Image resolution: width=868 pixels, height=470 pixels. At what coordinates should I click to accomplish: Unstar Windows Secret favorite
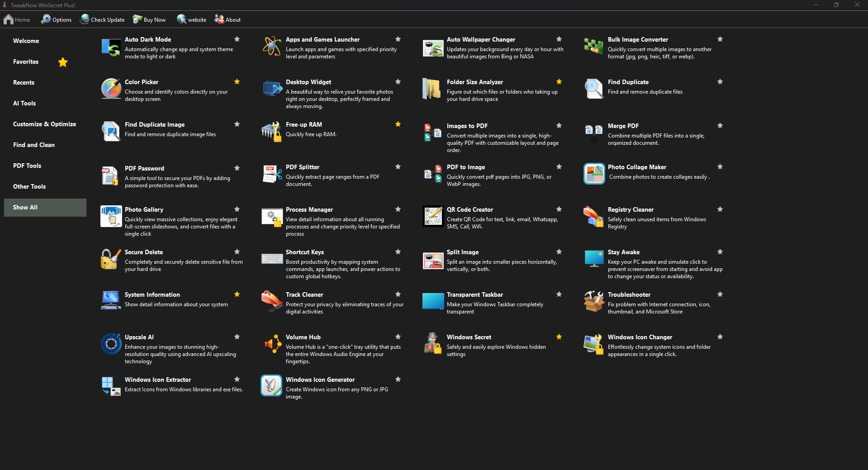pos(559,337)
